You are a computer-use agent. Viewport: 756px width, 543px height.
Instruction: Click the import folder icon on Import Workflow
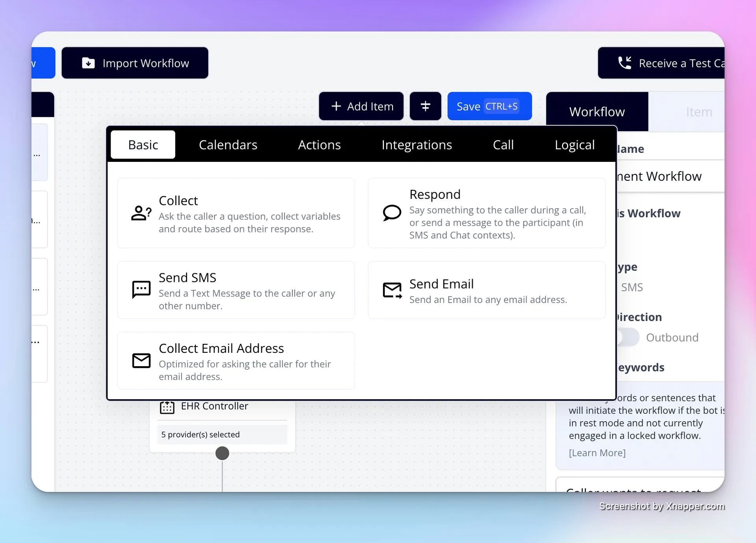(x=88, y=63)
